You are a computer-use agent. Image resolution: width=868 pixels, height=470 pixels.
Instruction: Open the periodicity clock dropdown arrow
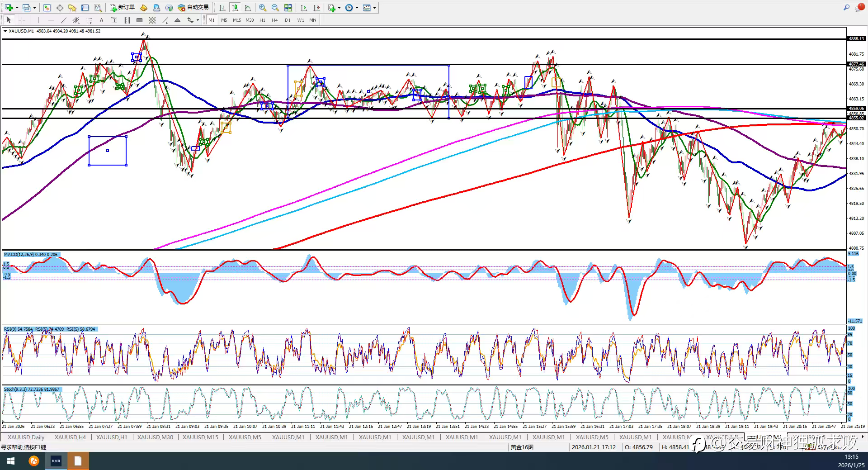357,8
